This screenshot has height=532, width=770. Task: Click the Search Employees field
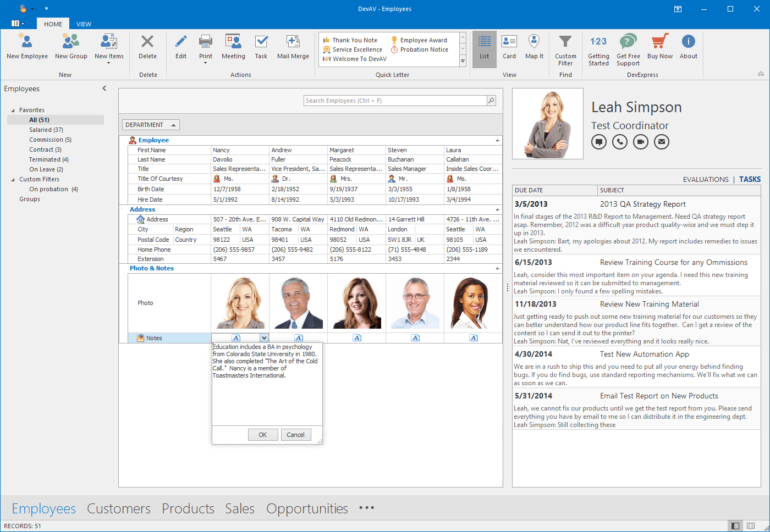396,101
